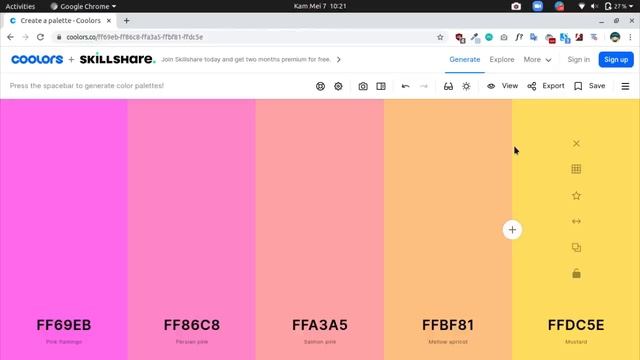
Task: Go to the Explore tab
Action: (502, 60)
